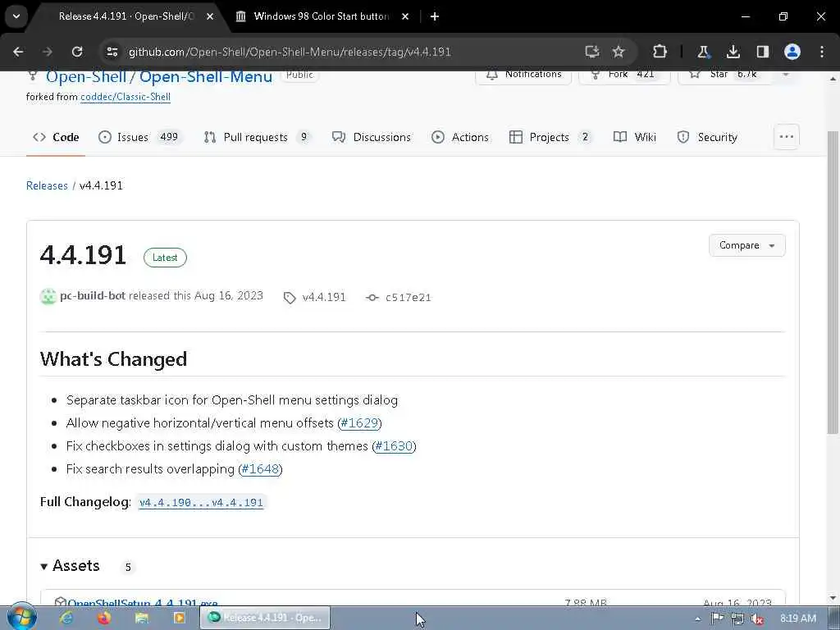Close the Release 4.4.191 tab
Screen dimensions: 840x630
(x=210, y=16)
